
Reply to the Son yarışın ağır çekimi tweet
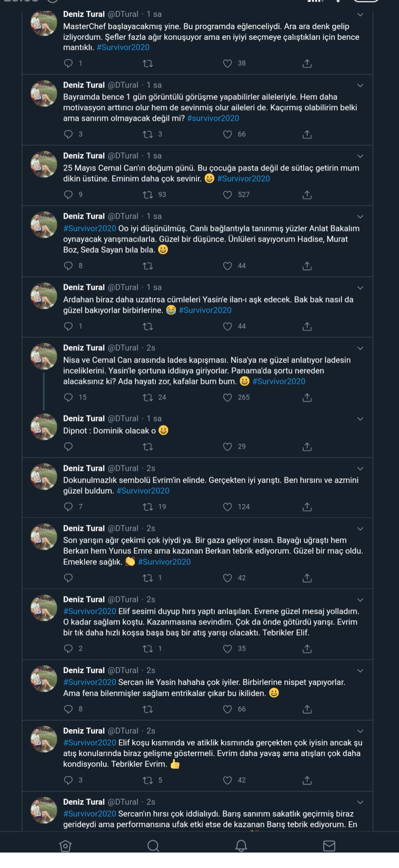68,578
